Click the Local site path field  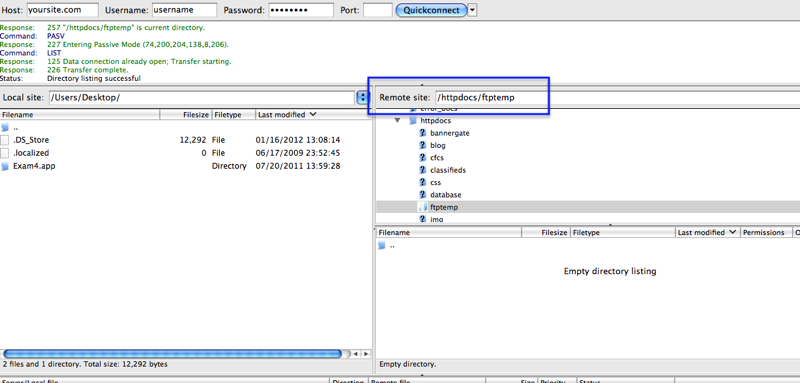[202, 97]
